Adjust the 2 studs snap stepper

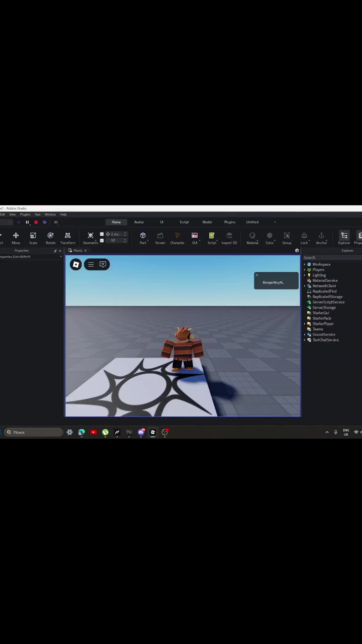(x=125, y=234)
